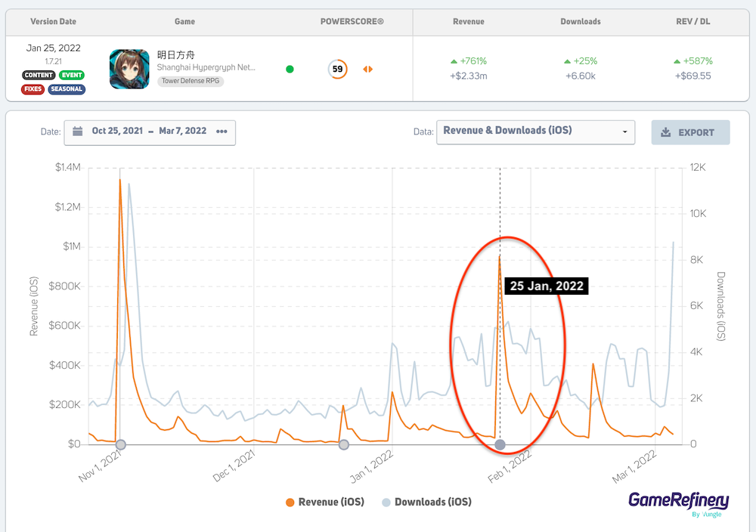Click the +6.60k downloads value
Image resolution: width=756 pixels, height=532 pixels.
tap(581, 76)
